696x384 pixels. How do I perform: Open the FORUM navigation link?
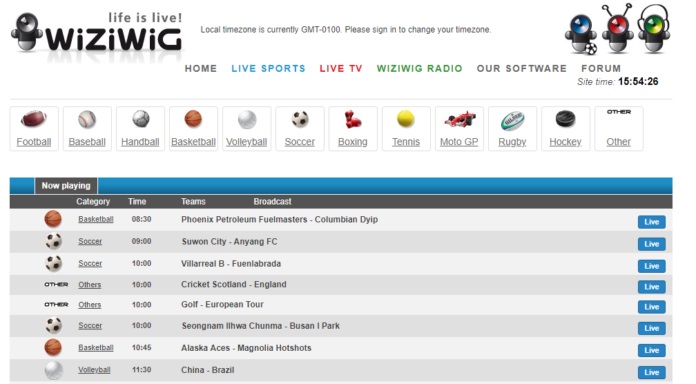pyautogui.click(x=601, y=68)
